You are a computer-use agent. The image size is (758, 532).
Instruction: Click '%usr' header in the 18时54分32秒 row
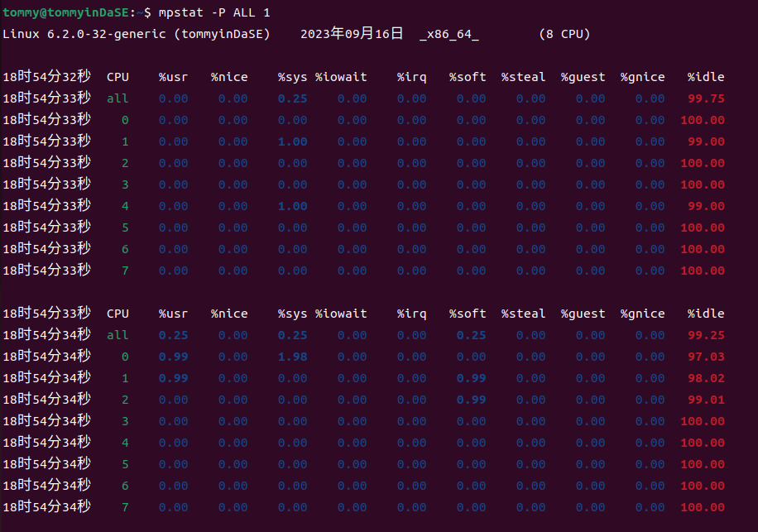pyautogui.click(x=173, y=77)
